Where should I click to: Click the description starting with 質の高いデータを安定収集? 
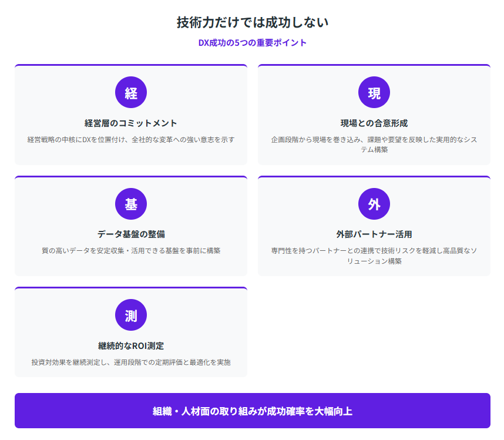pos(131,251)
